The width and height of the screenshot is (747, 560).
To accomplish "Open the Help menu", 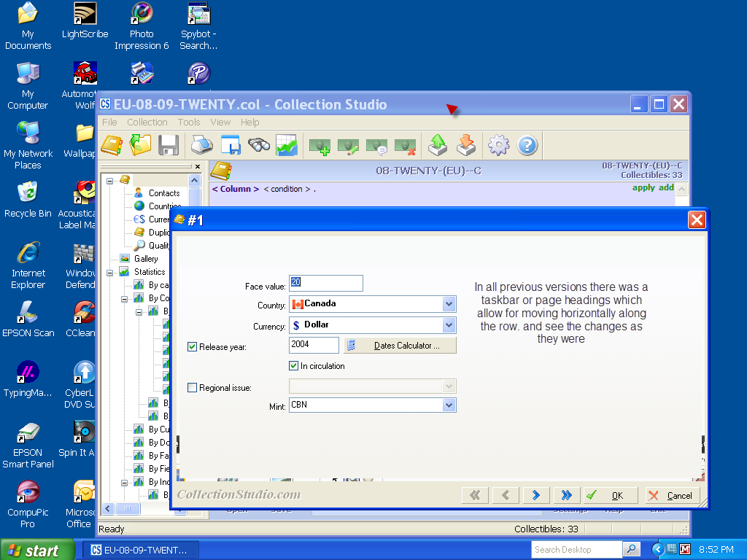I will click(249, 122).
